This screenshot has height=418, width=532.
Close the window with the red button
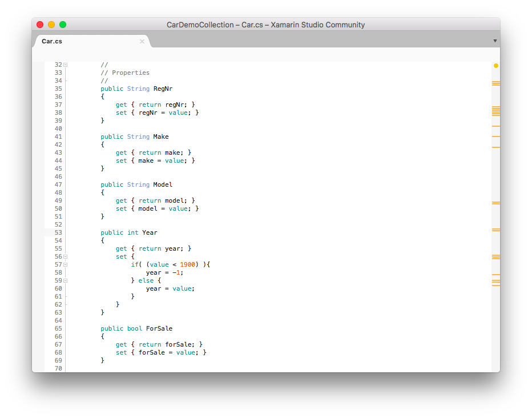click(40, 25)
